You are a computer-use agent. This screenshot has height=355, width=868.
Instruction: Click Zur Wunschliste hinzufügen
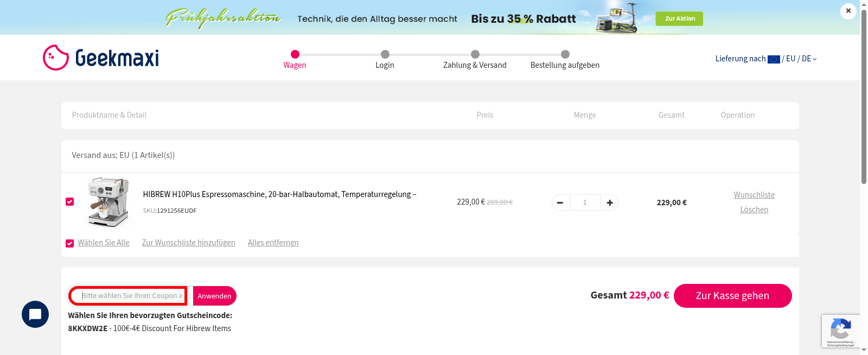pyautogui.click(x=189, y=243)
